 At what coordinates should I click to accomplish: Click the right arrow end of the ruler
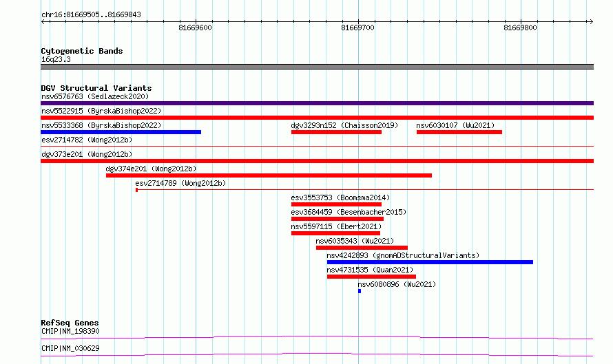click(591, 22)
